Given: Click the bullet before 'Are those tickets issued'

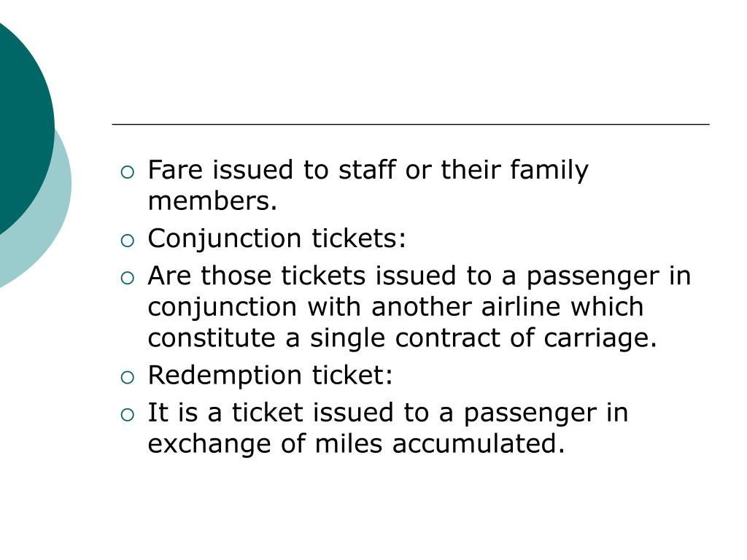Looking at the screenshot, I should pyautogui.click(x=128, y=278).
